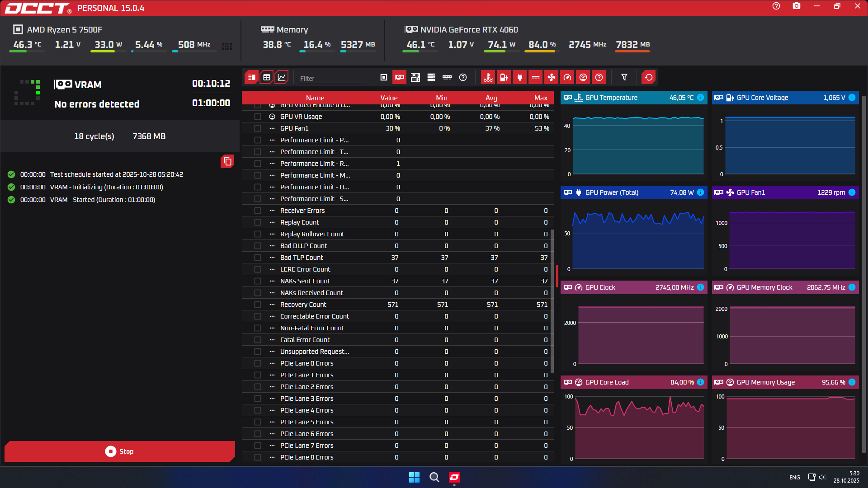Toggle the fan sensor filter icon
868x488 pixels.
click(552, 77)
